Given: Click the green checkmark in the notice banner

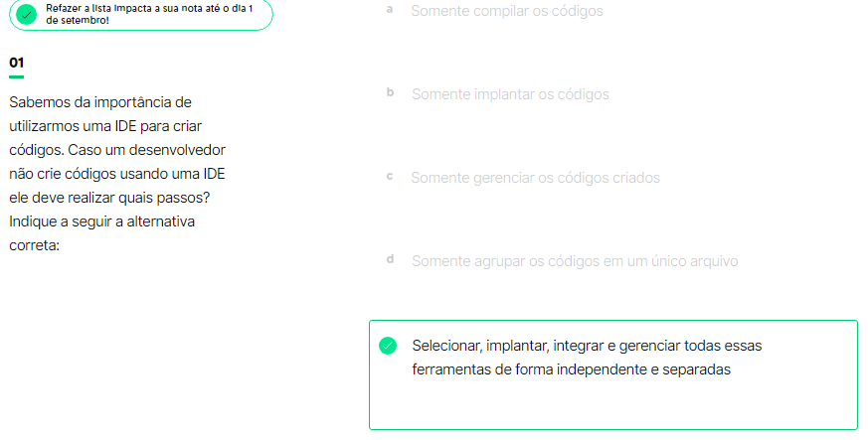Looking at the screenshot, I should (28, 15).
